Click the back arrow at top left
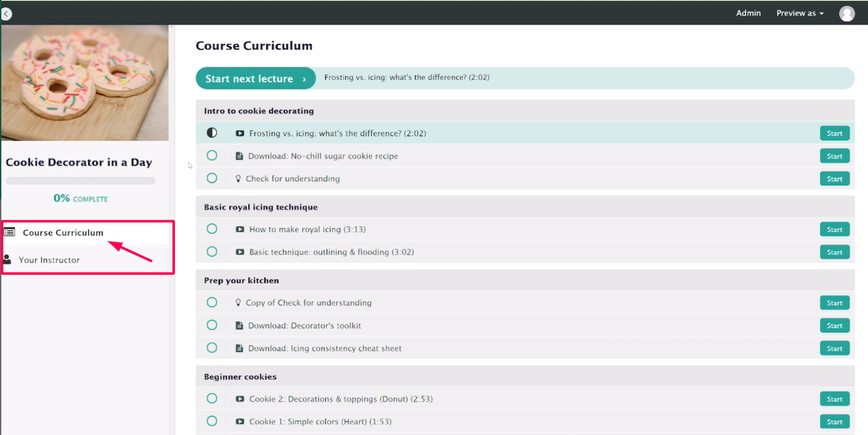 pos(6,13)
